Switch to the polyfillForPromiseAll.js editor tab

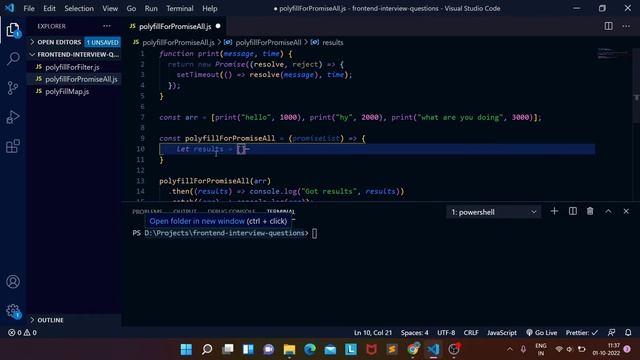click(x=175, y=26)
